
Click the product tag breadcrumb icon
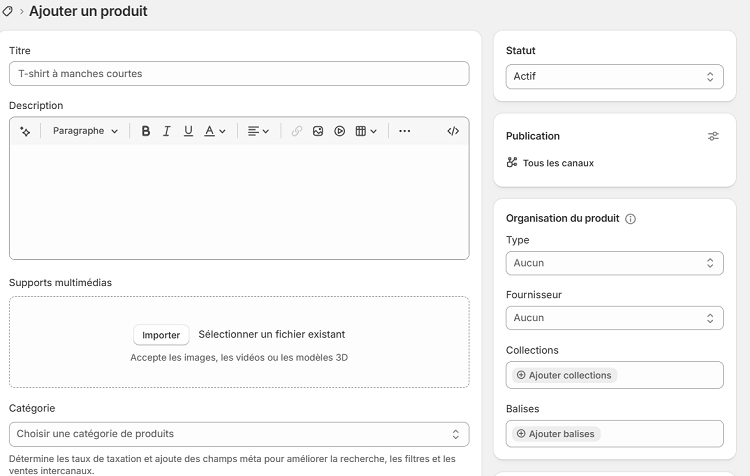(x=7, y=11)
